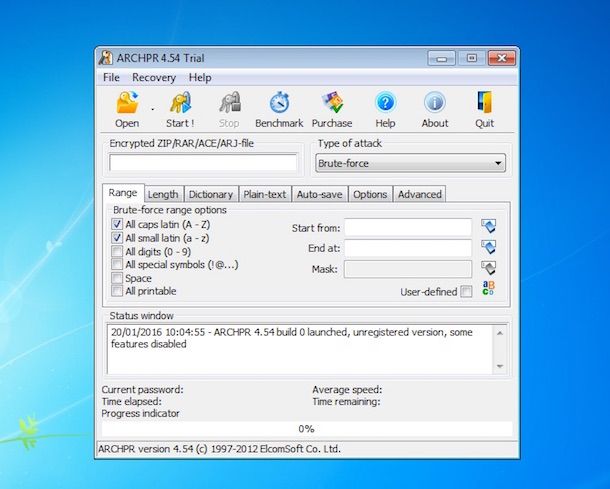610x489 pixels.
Task: Run the Benchmark stopwatch icon
Action: point(279,102)
